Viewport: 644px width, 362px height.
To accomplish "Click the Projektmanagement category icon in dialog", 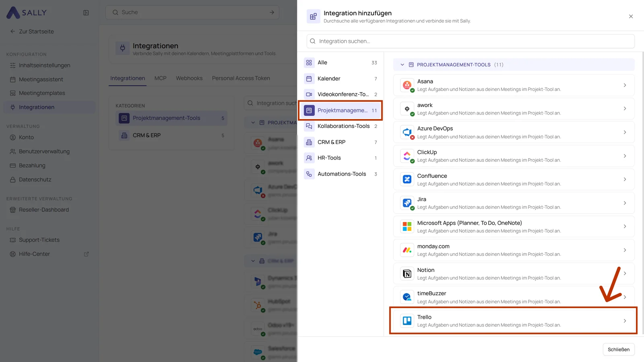I will pos(309,110).
